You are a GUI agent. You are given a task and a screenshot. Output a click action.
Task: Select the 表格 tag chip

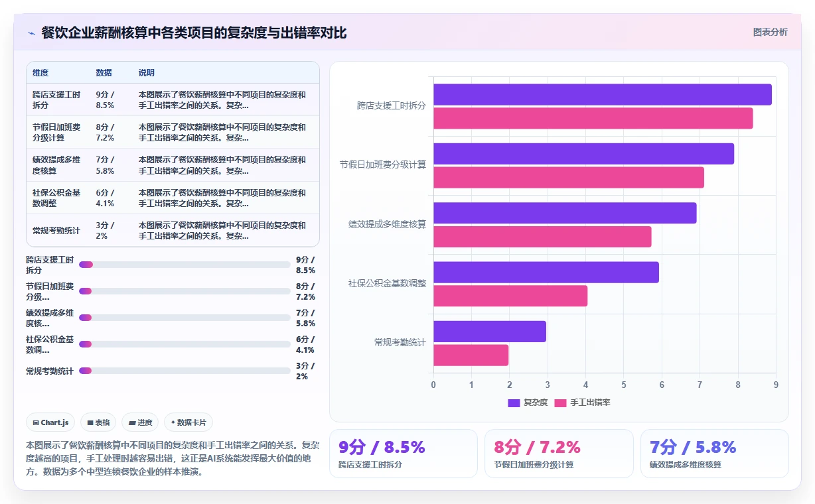98,422
